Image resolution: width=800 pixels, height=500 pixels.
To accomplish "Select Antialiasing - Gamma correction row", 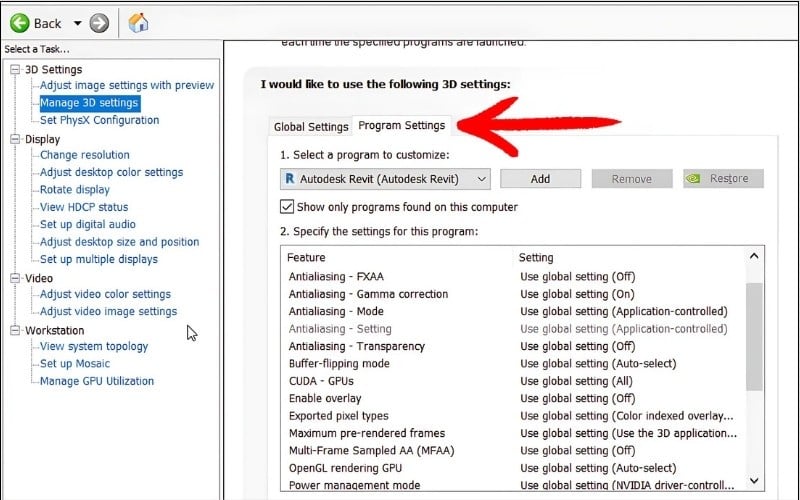I will pos(513,294).
